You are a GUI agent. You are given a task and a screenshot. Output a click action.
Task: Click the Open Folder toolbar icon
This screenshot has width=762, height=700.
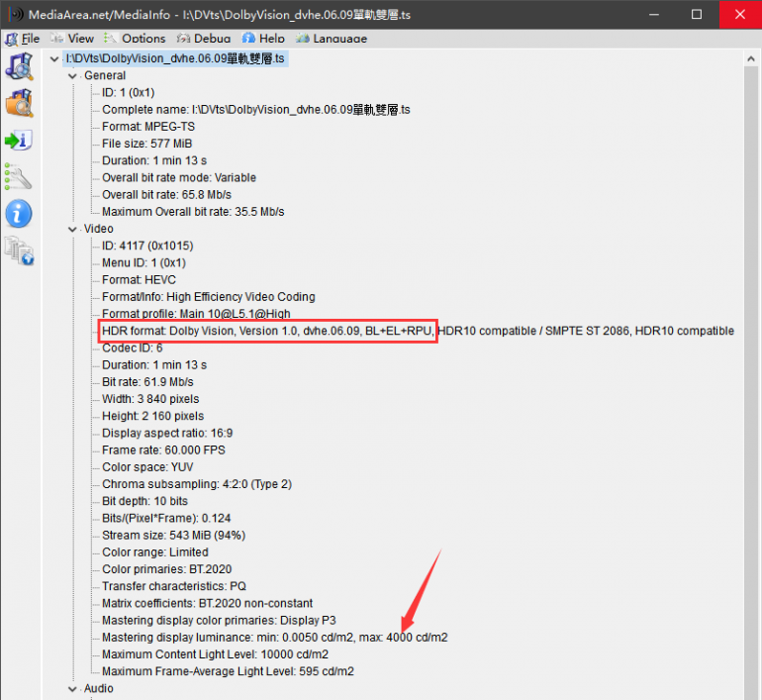point(20,103)
